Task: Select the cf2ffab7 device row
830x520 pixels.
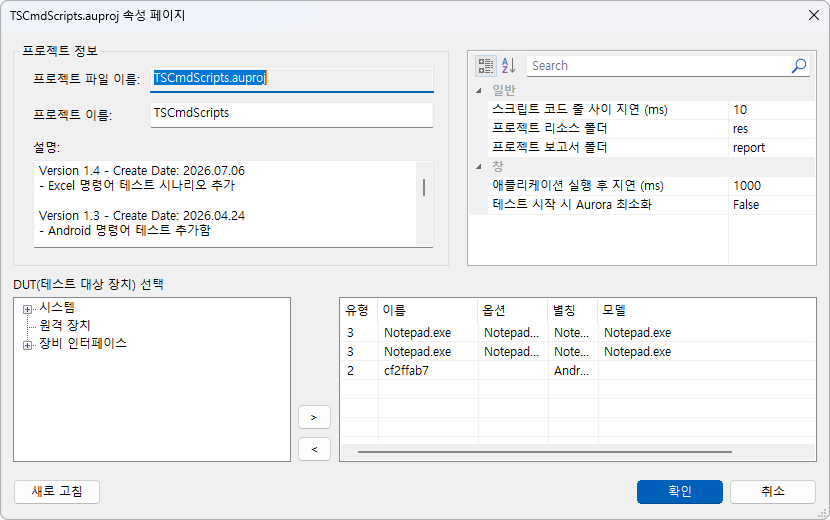Action: pyautogui.click(x=578, y=371)
